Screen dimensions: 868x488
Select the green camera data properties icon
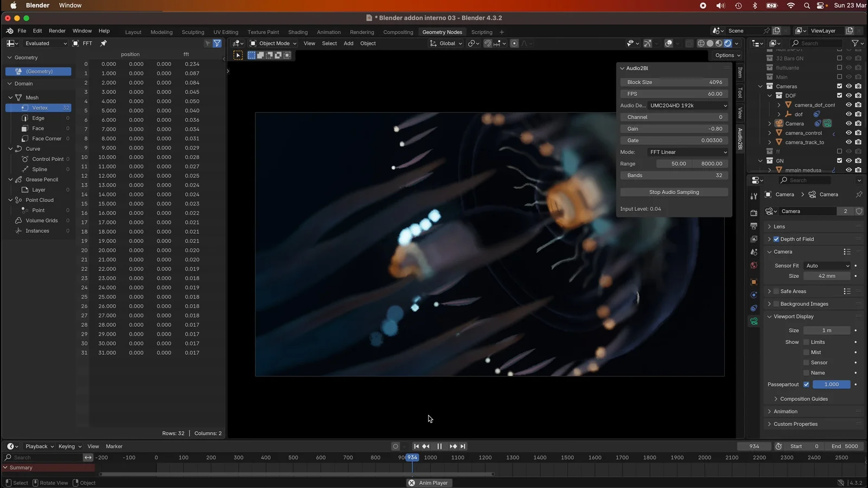754,321
